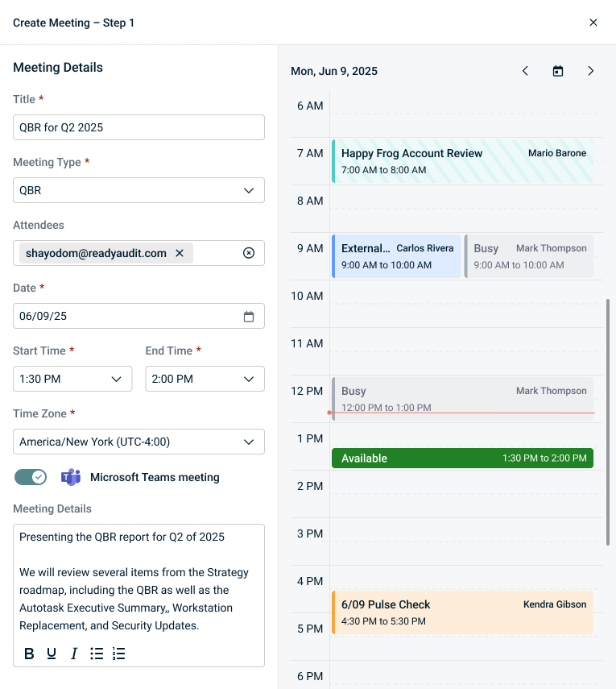This screenshot has width=616, height=689.
Task: Clear all attendees with the circle-x icon
Action: [249, 253]
